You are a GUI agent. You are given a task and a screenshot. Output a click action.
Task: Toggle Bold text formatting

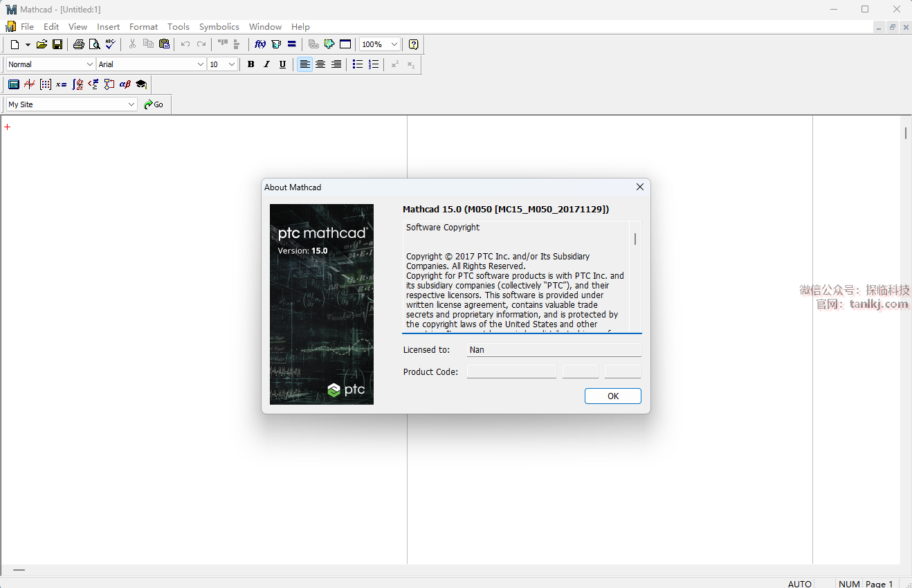point(250,64)
